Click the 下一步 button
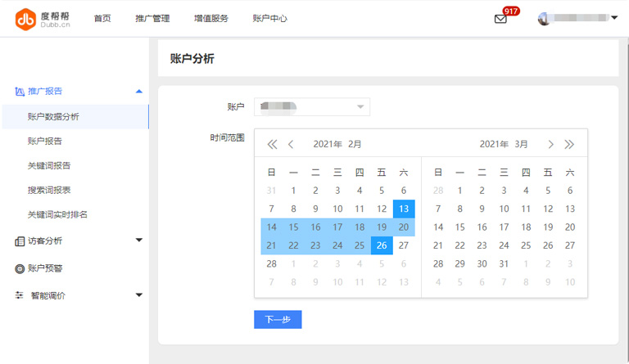 (x=278, y=320)
